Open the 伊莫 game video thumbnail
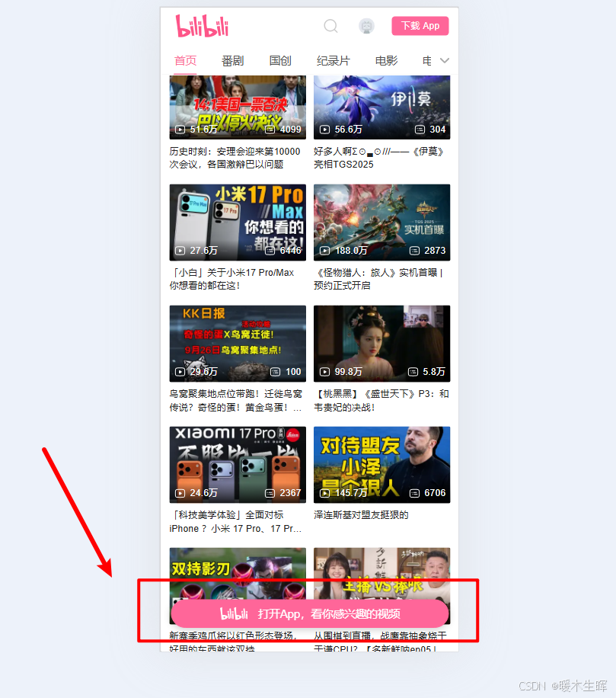Screen dimensions: 616x698 click(381, 107)
